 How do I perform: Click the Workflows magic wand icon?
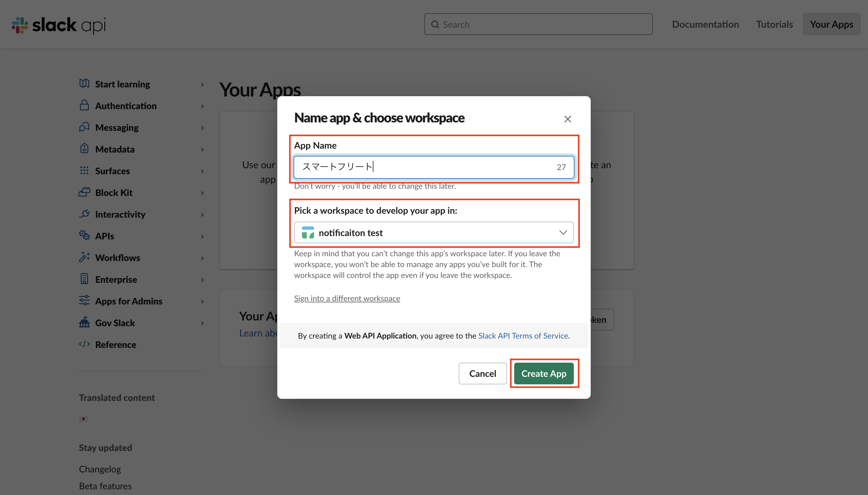click(84, 257)
